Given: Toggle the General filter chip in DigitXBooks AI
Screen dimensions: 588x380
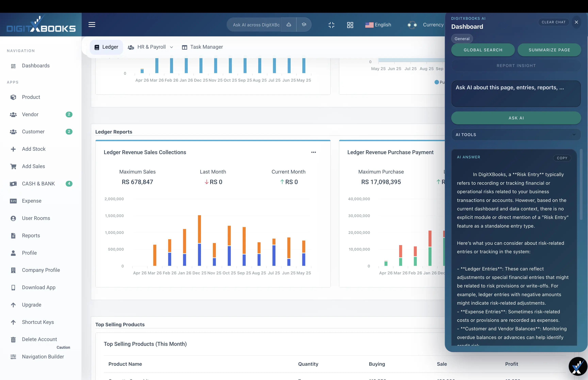Looking at the screenshot, I should coord(462,38).
